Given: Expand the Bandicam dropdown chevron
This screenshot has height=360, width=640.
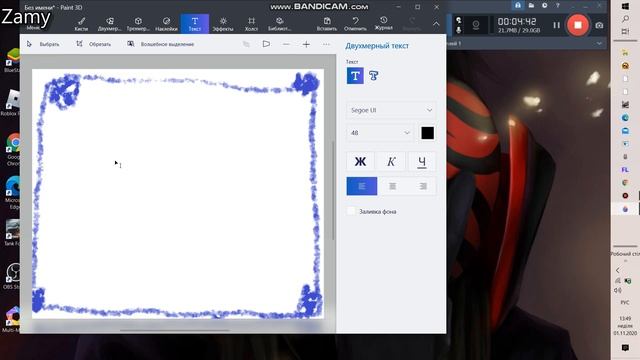Looking at the screenshot, I should pos(599,43).
